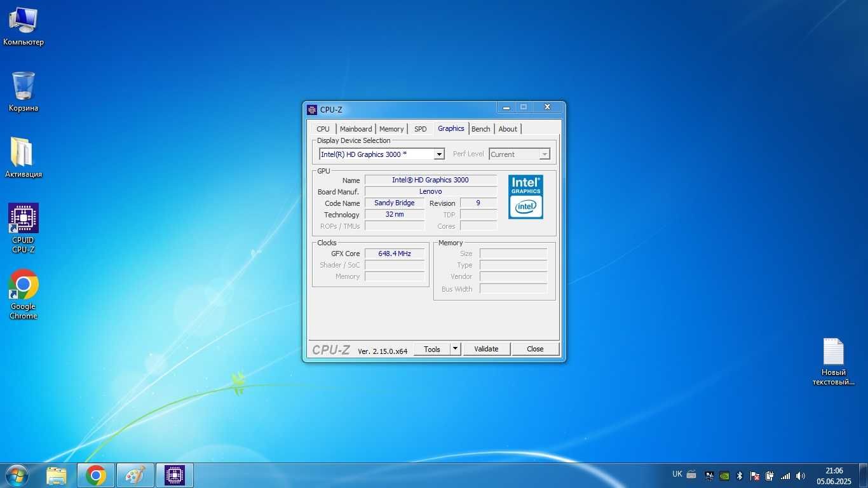The width and height of the screenshot is (868, 488).
Task: Select the Корзина recycle bin icon
Action: (24, 92)
